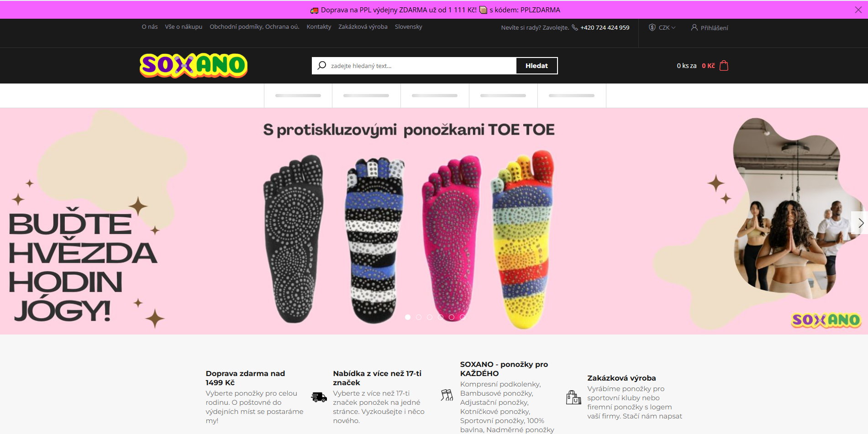Click the user profile icon

pos(694,27)
